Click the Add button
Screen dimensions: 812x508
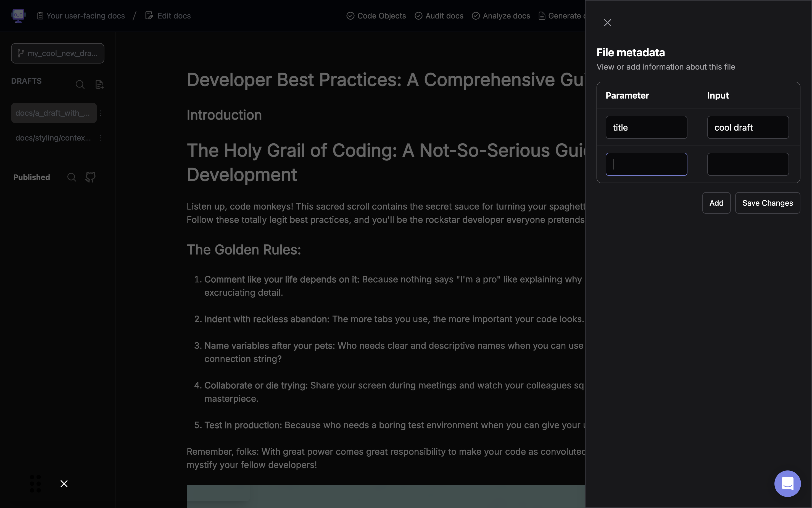coord(716,203)
